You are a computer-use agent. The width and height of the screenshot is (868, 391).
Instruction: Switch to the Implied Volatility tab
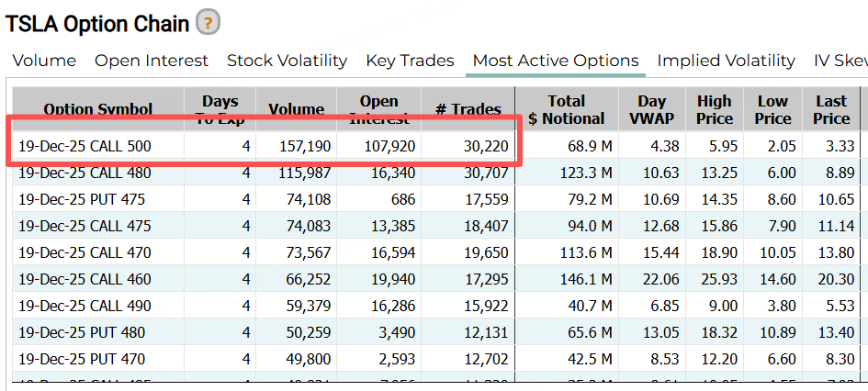(x=726, y=61)
